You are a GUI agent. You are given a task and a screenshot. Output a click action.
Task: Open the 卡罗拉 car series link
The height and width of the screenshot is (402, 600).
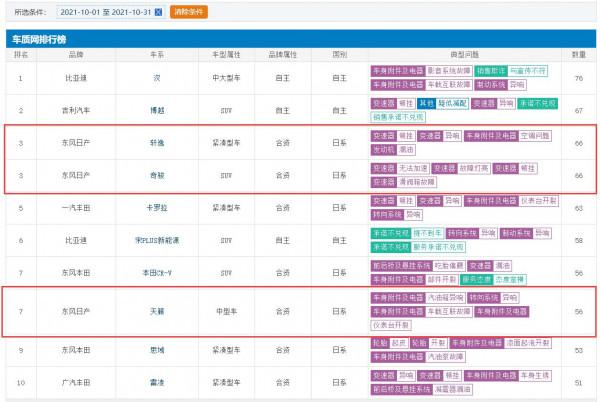[156, 208]
